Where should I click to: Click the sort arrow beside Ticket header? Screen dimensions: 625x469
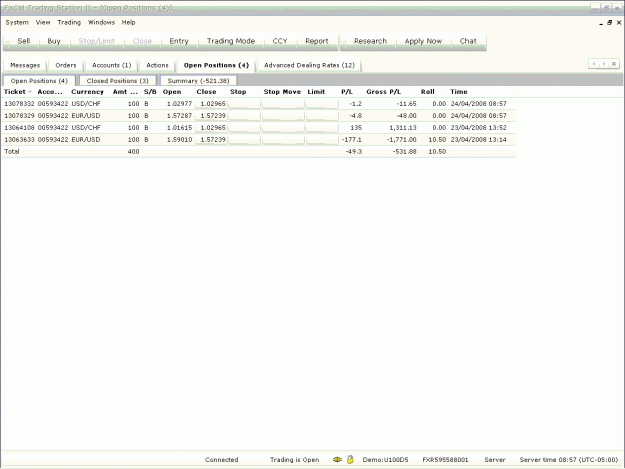(x=30, y=92)
